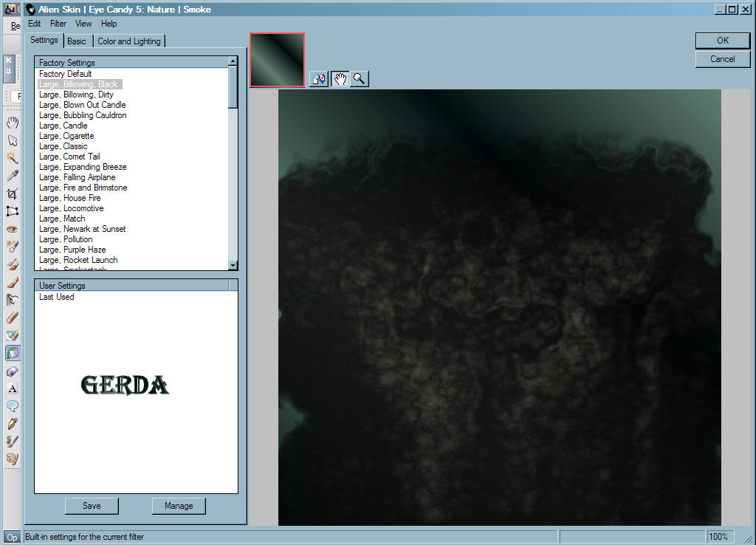This screenshot has height=545, width=756.
Task: Select the Large, Rocket Launch preset
Action: point(78,260)
